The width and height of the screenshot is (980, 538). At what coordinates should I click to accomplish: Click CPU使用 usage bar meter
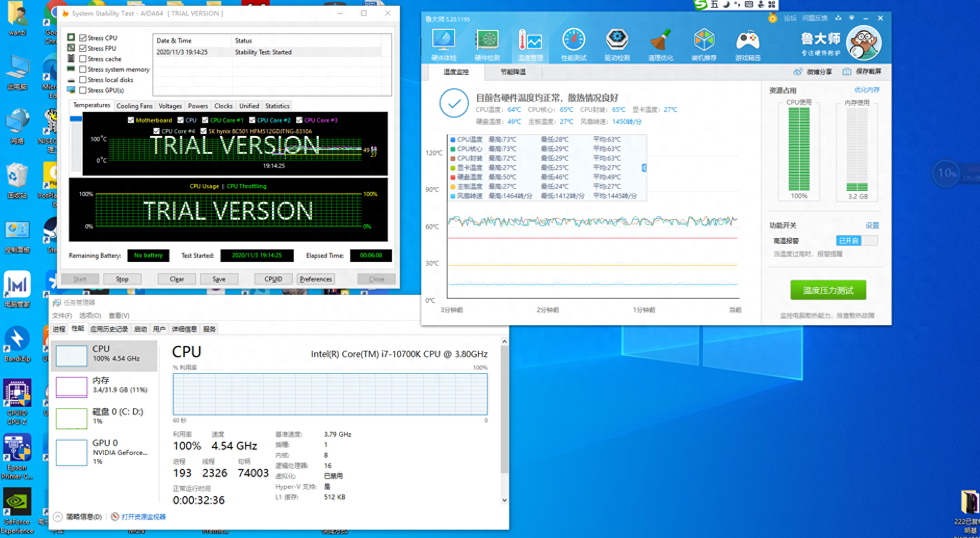click(799, 149)
